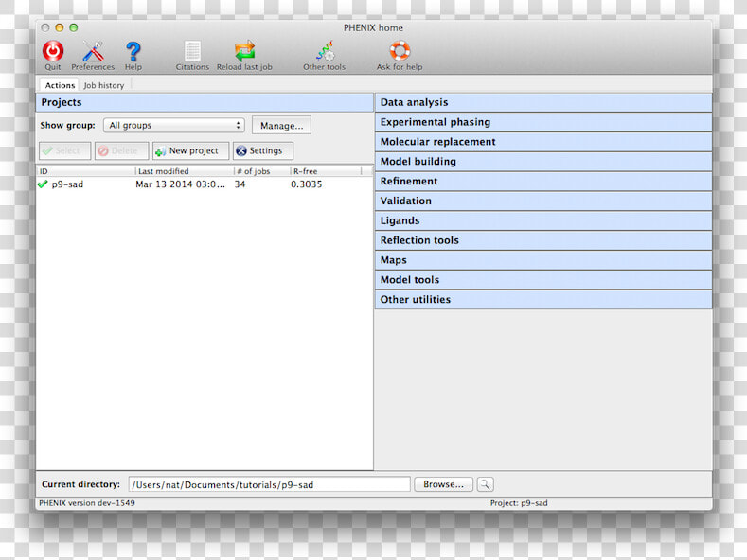Image resolution: width=747 pixels, height=560 pixels.
Task: Click the red Quit power icon
Action: click(x=53, y=51)
